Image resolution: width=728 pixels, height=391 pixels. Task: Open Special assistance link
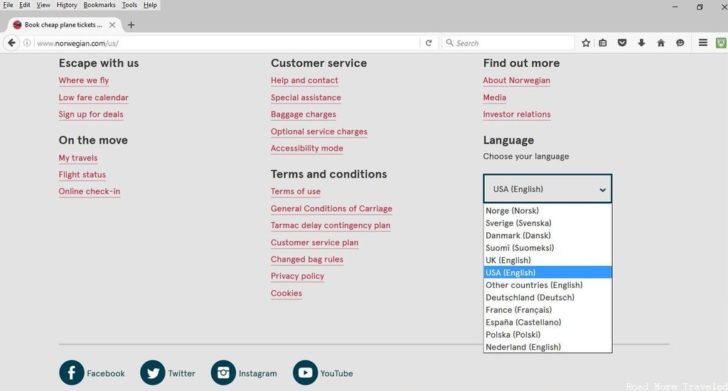tap(306, 98)
